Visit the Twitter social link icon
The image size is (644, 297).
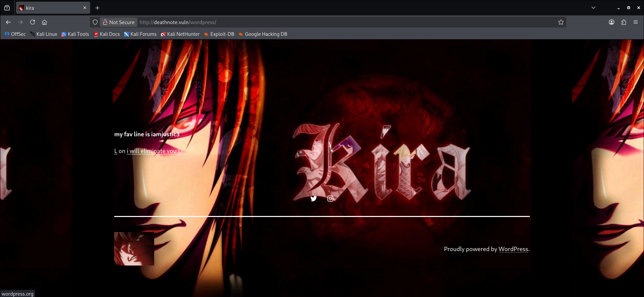tap(314, 199)
